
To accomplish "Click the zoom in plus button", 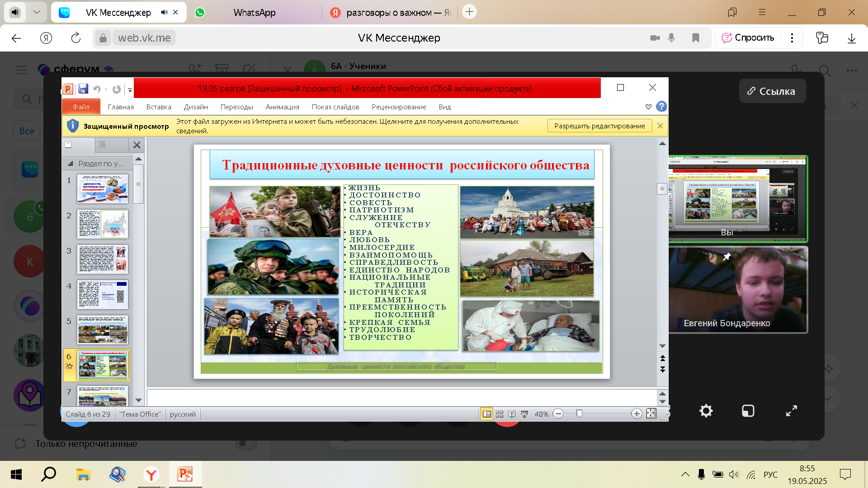I will click(x=637, y=414).
